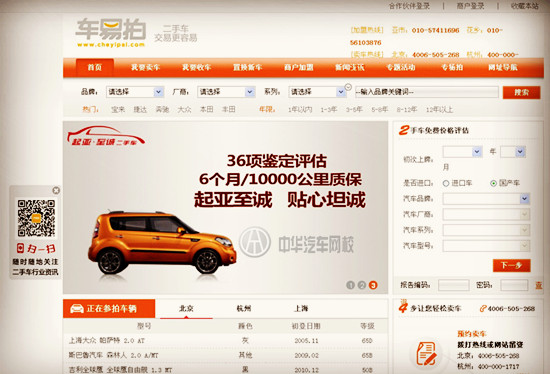Click the 商户登录 link

click(470, 6)
